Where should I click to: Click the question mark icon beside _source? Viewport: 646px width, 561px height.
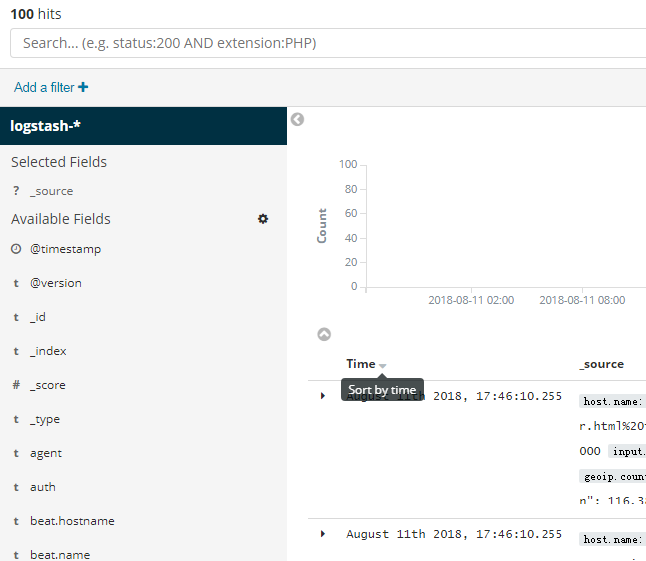pyautogui.click(x=16, y=191)
